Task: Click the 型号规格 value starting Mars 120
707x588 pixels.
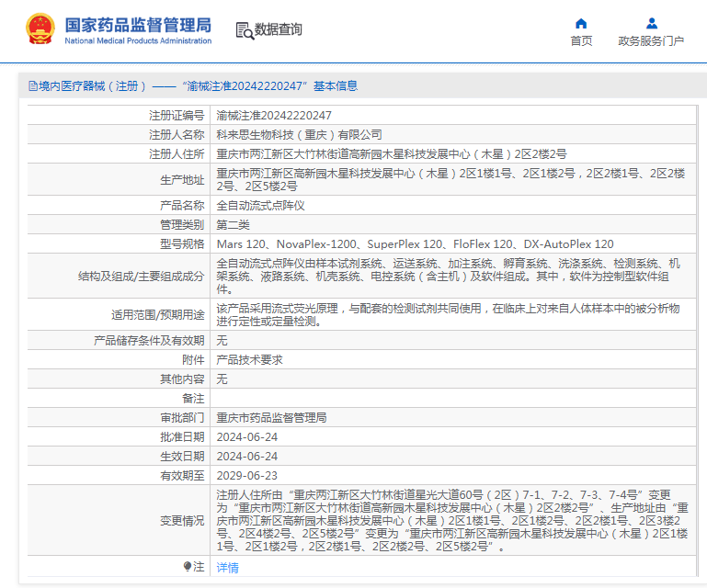Action: (x=415, y=244)
